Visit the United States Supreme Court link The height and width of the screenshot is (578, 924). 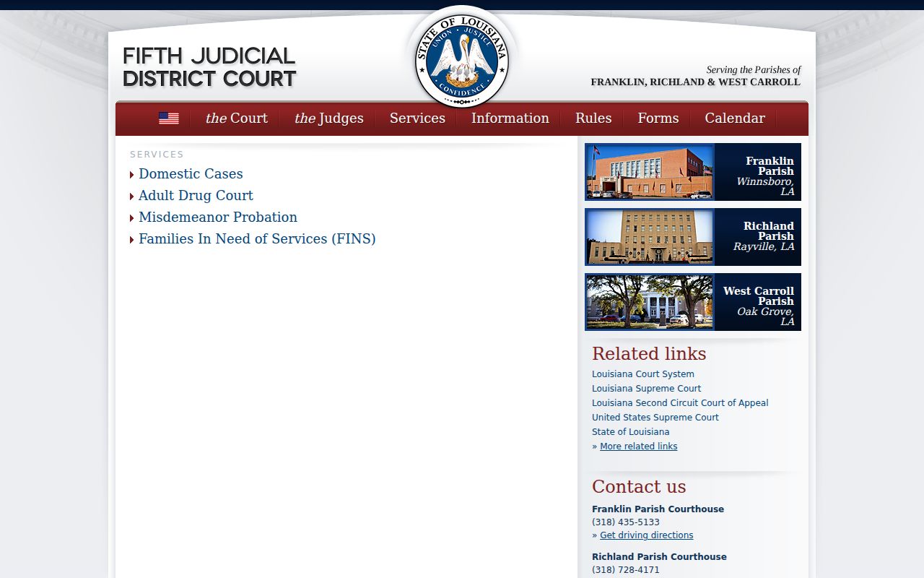pyautogui.click(x=655, y=418)
